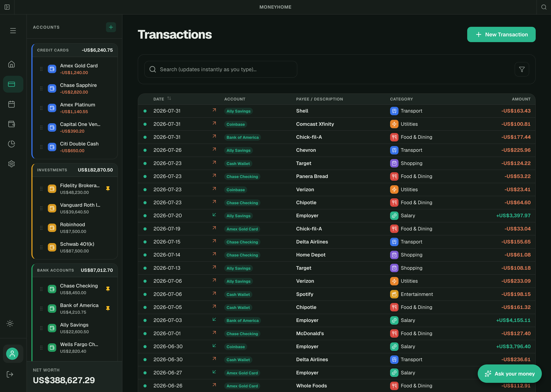Click the drag handle beside Ally Savings

click(41, 328)
